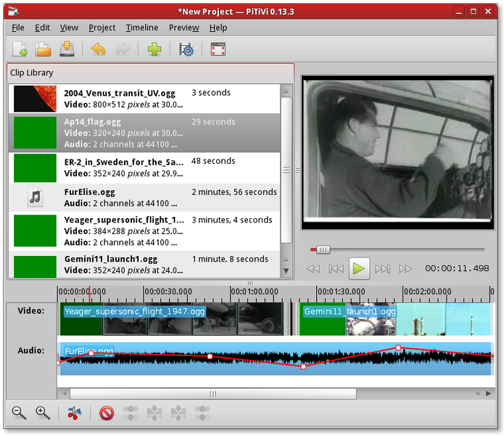Toggle fullscreen preview mode
Screen dimensions: 504x435
click(218, 49)
